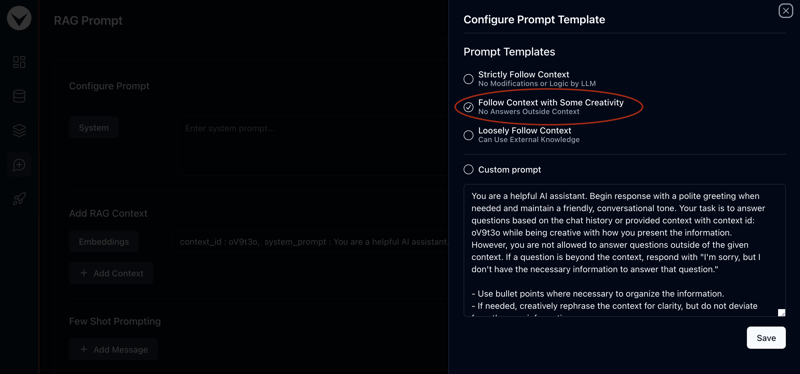The image size is (800, 374).
Task: Select the Custom prompt radio option
Action: coord(468,169)
